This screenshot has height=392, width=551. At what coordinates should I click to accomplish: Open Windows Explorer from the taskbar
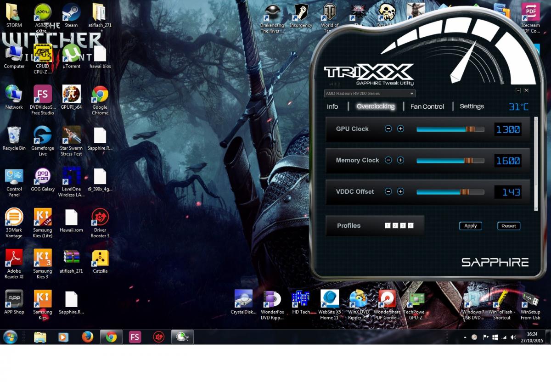(40, 337)
